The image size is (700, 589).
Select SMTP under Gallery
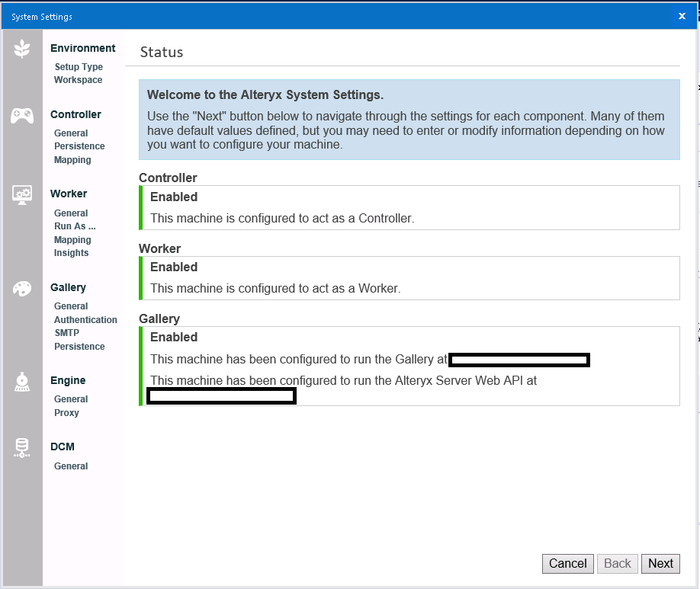[x=67, y=332]
